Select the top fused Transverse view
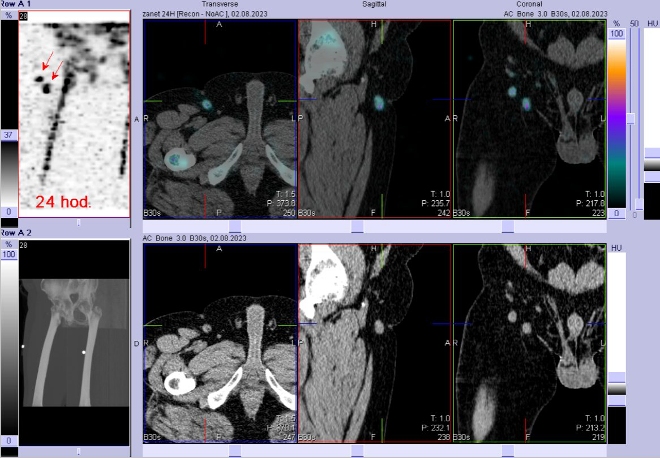Screen dimensions: 660x458 pyautogui.click(x=220, y=120)
